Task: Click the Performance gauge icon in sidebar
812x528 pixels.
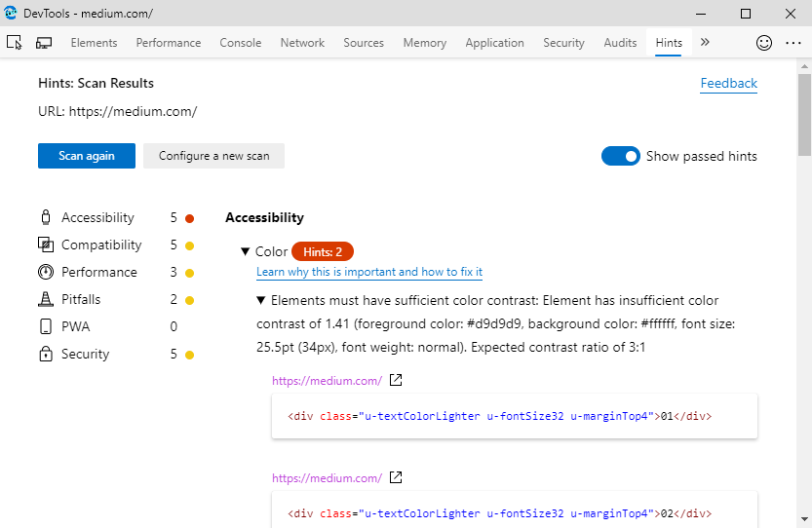Action: [46, 272]
